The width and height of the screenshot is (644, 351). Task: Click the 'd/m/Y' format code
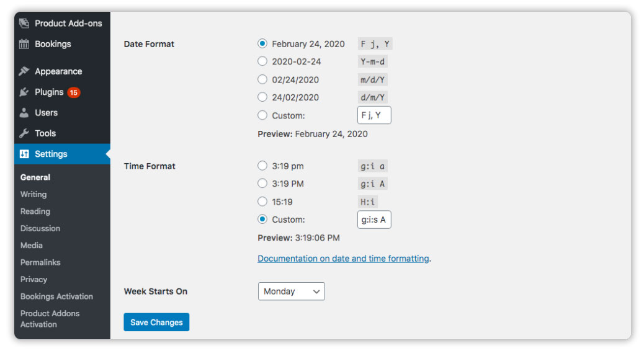tap(372, 97)
